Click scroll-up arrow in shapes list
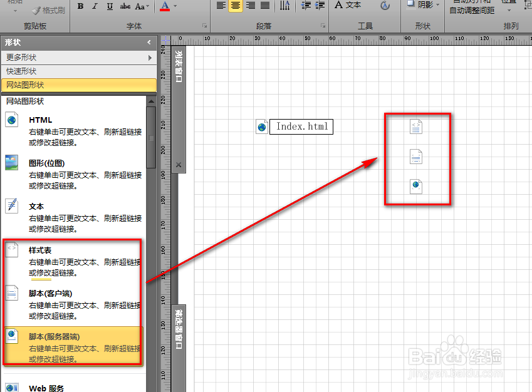This screenshot has height=392, width=532. pyautogui.click(x=151, y=101)
